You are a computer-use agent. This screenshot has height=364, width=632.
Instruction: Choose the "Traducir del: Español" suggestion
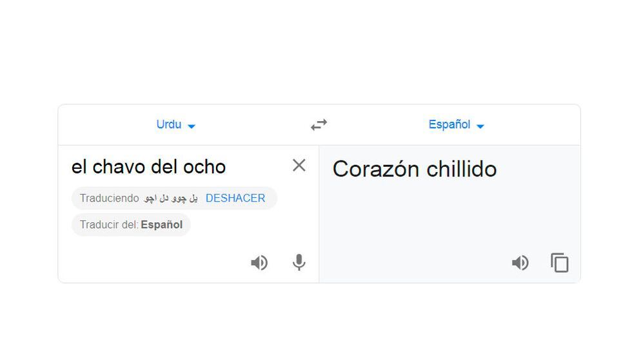click(x=131, y=225)
